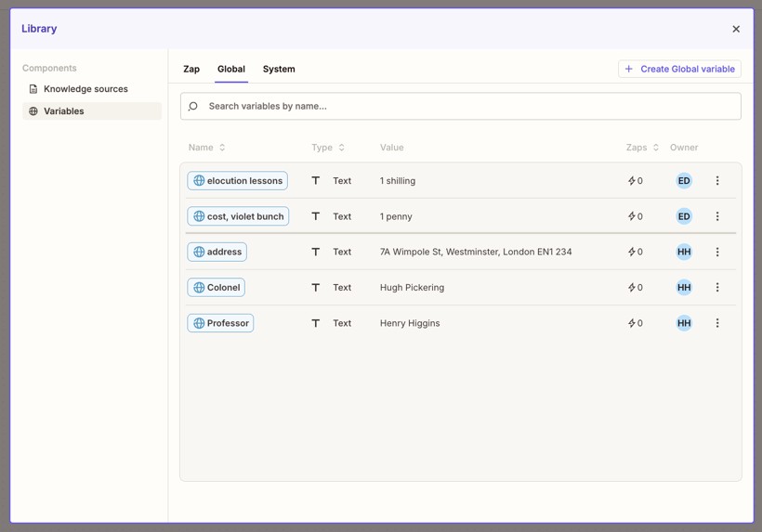The height and width of the screenshot is (532, 762).
Task: Click the HH owner avatar for address
Action: click(684, 252)
